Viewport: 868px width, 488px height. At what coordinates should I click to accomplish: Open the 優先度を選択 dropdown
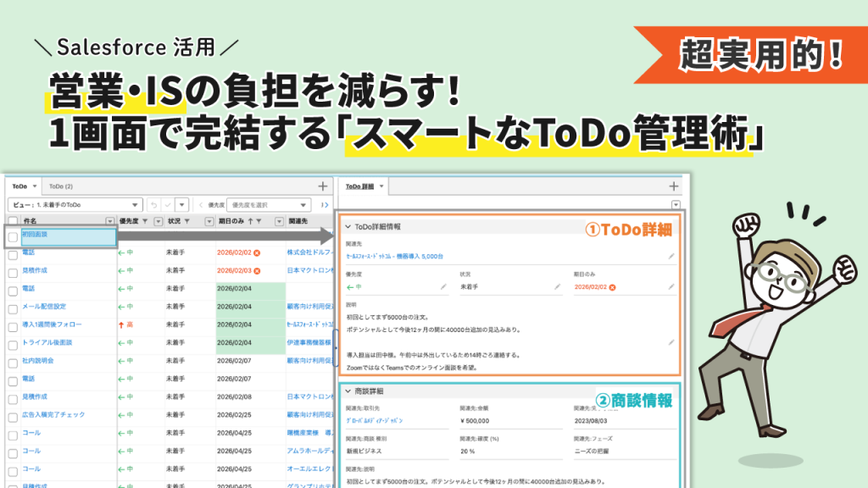click(268, 204)
